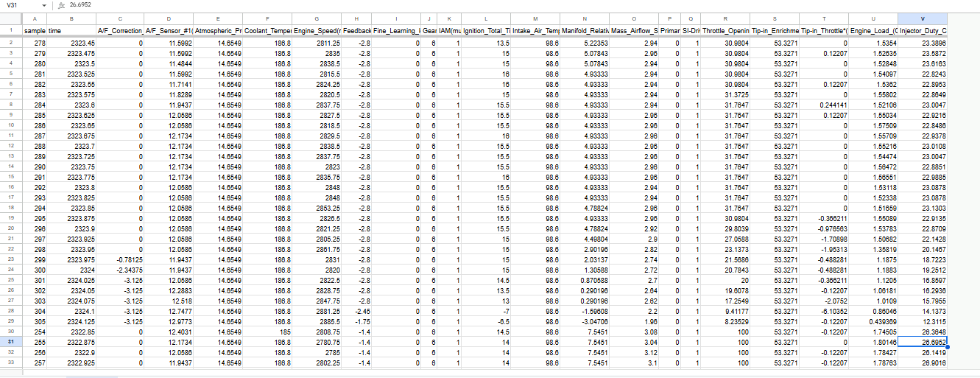This screenshot has width=980, height=378.
Task: Select ignition timing cell showing -7
Action: pos(486,312)
